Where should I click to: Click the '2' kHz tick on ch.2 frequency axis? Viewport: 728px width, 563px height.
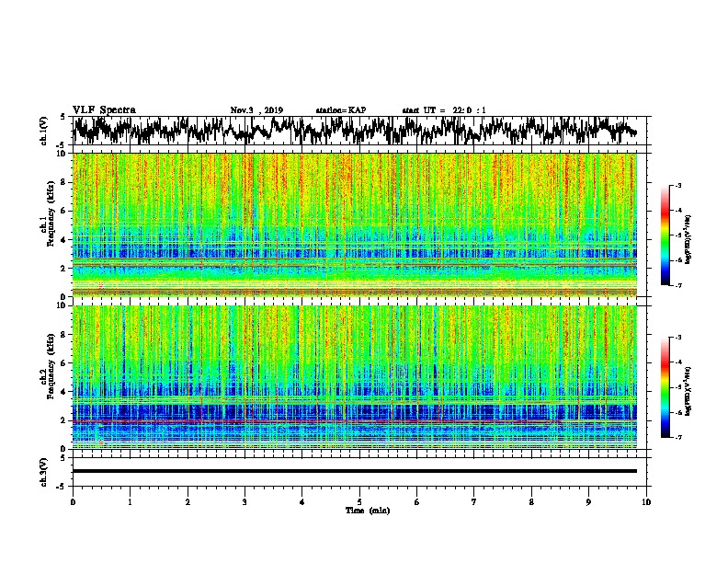[64, 420]
